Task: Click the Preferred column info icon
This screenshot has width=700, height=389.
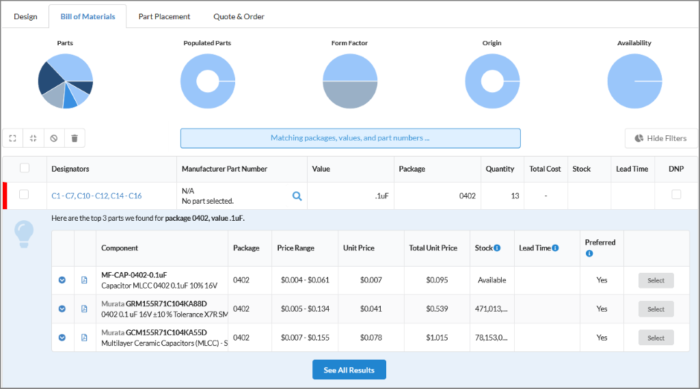Action: [x=589, y=254]
